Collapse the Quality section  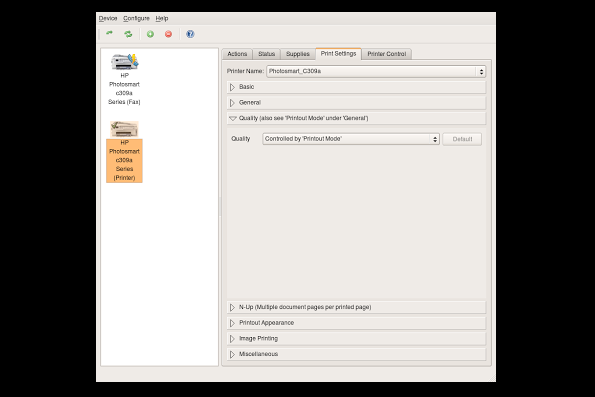pyautogui.click(x=356, y=118)
